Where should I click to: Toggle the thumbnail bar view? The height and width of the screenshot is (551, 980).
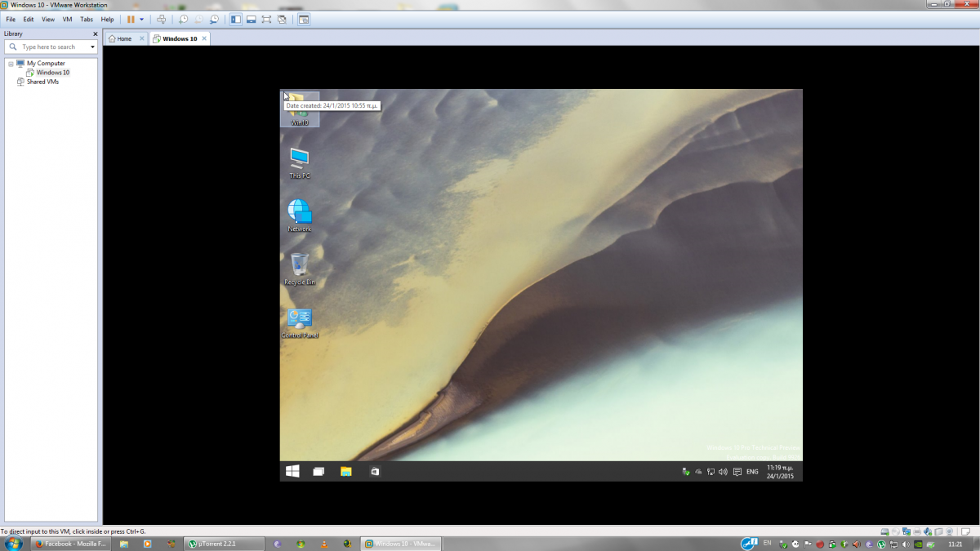pos(252,19)
